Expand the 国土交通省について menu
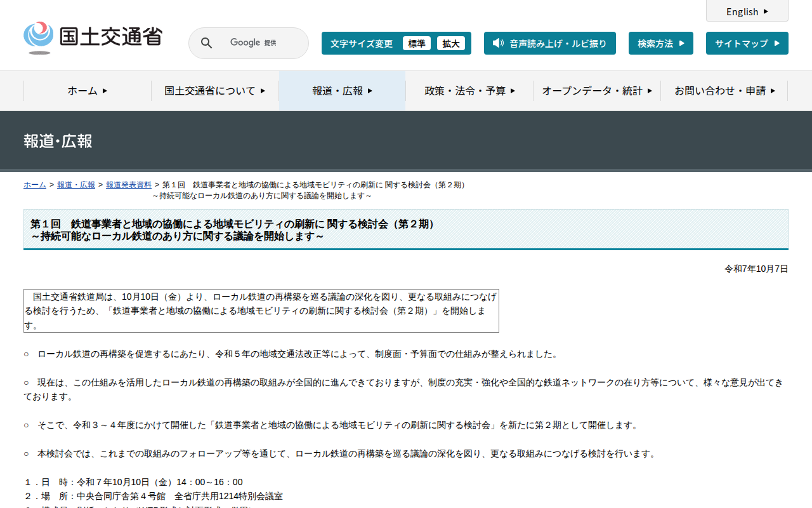 (x=215, y=91)
